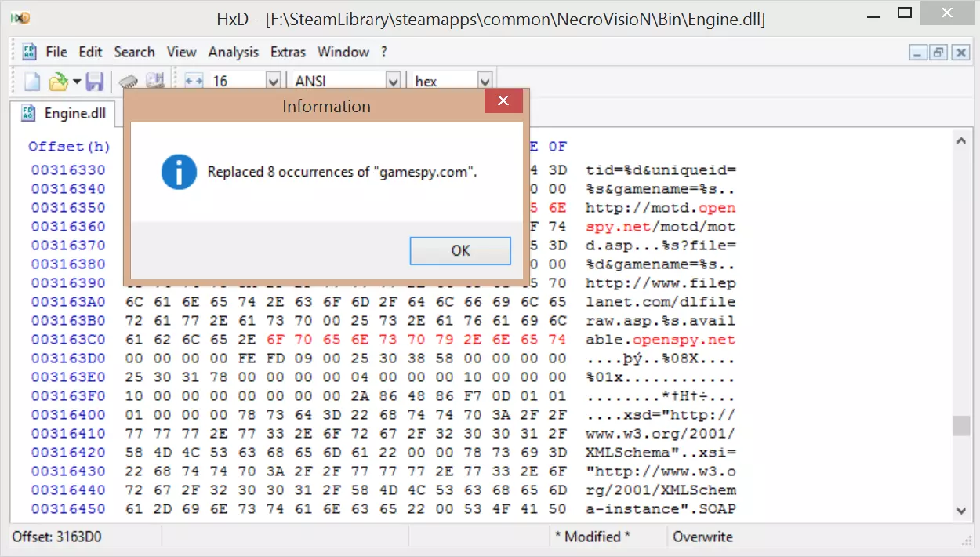This screenshot has width=980, height=557.
Task: Click decoded text "spy.net/motd/mot"
Action: coord(661,227)
